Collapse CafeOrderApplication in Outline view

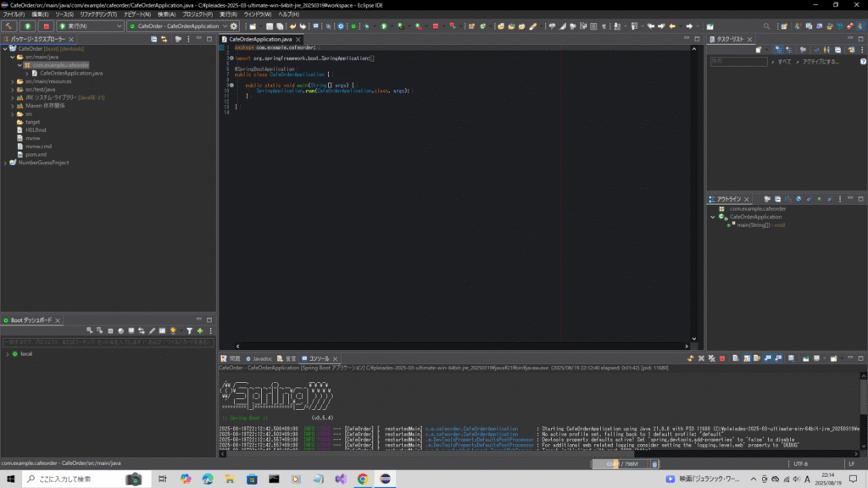tap(713, 217)
